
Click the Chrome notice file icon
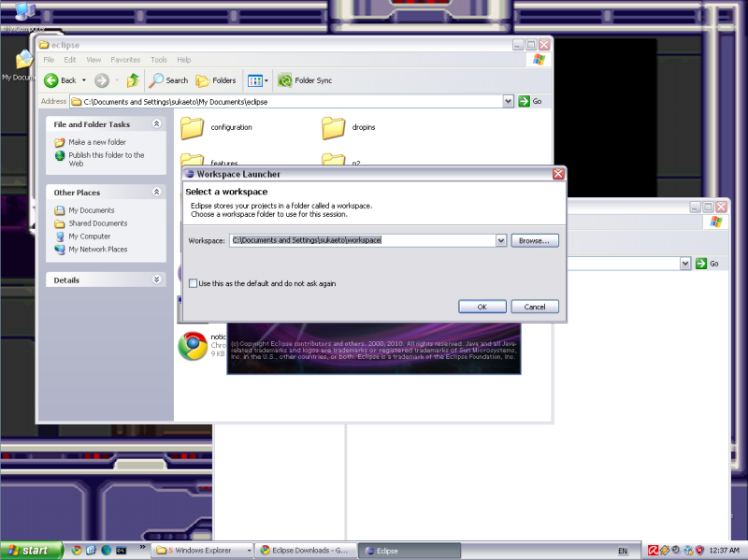[193, 346]
